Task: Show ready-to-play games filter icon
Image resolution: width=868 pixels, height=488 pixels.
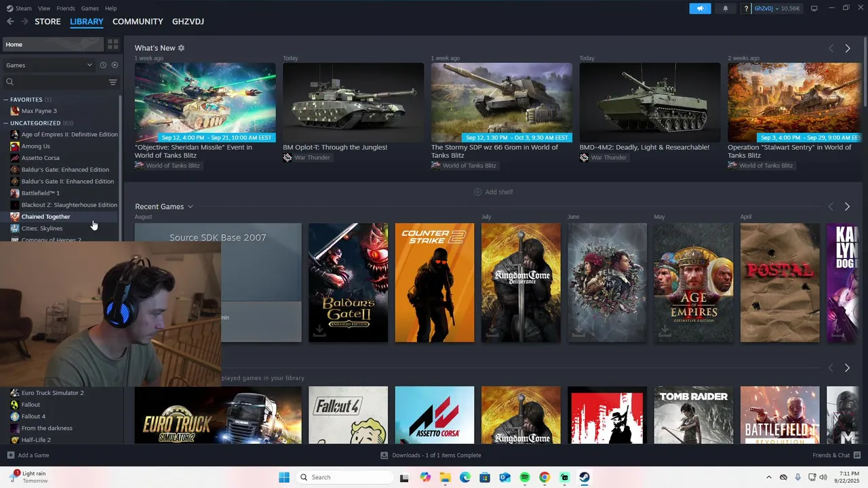Action: tap(115, 65)
